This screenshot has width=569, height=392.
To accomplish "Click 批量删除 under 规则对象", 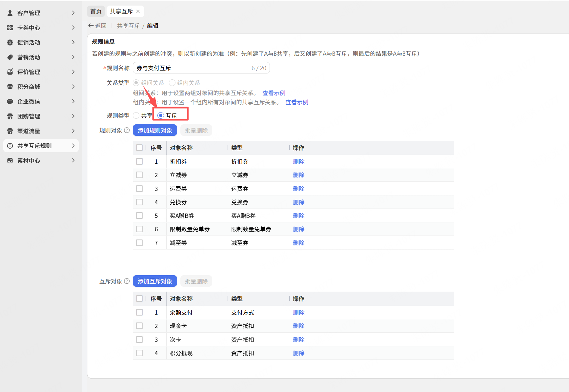I will point(196,130).
